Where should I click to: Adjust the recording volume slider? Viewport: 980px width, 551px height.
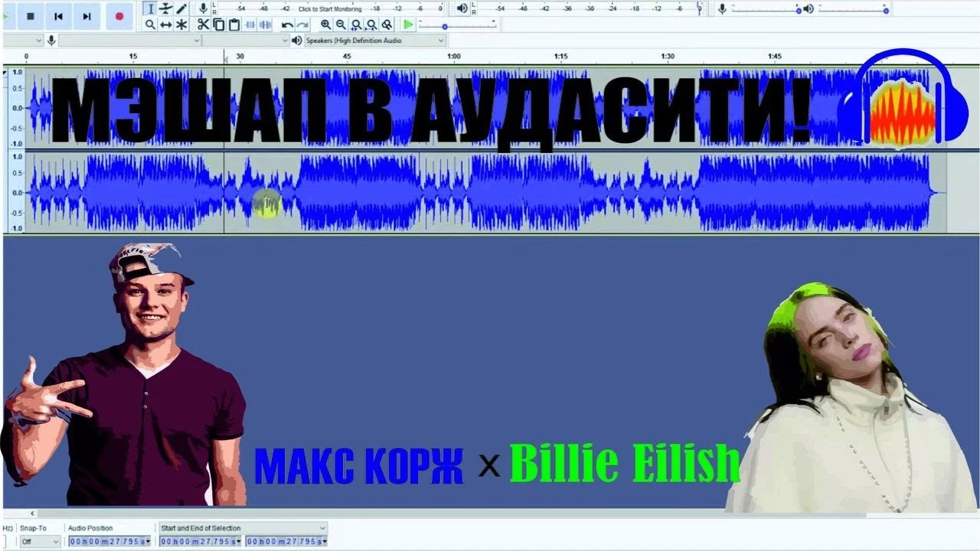(x=766, y=10)
